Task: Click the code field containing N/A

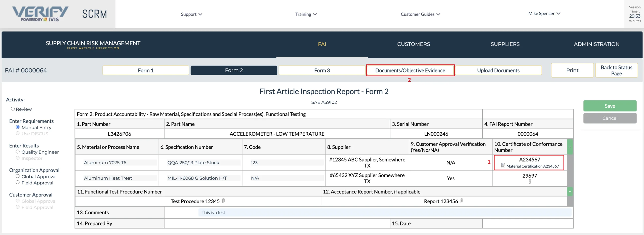Action: point(287,178)
